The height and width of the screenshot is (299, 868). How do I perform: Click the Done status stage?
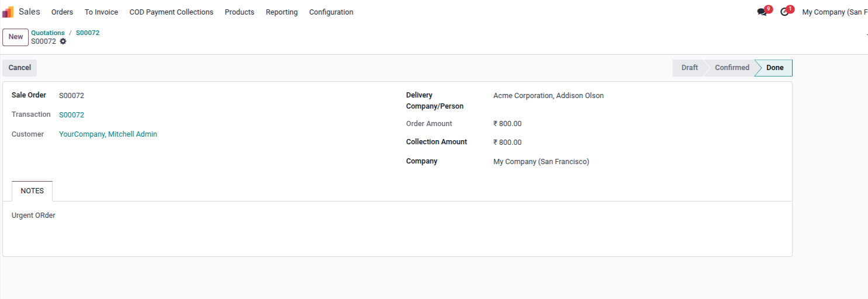(x=774, y=68)
